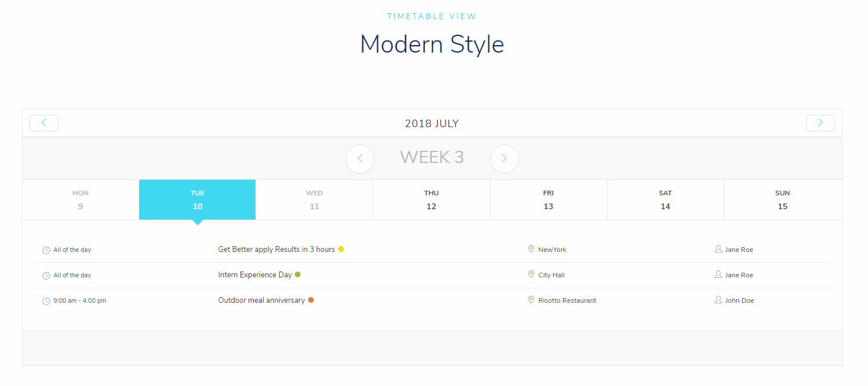Image resolution: width=868 pixels, height=386 pixels.
Task: Click orange dot beside Outdoor meal anniversary
Action: tap(311, 300)
